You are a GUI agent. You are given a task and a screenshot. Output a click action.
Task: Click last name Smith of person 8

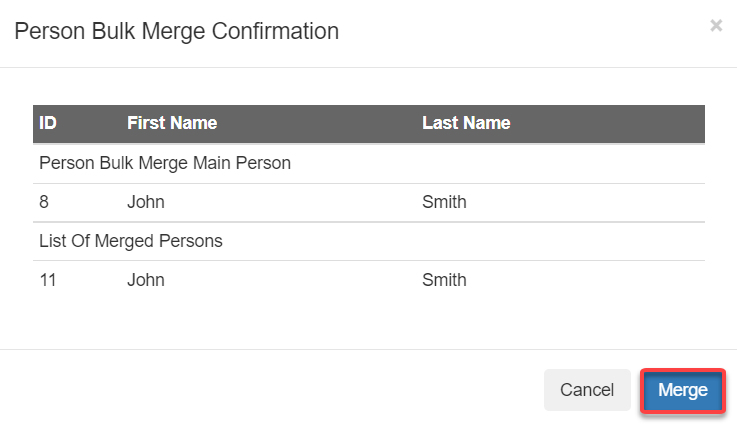pyautogui.click(x=444, y=202)
